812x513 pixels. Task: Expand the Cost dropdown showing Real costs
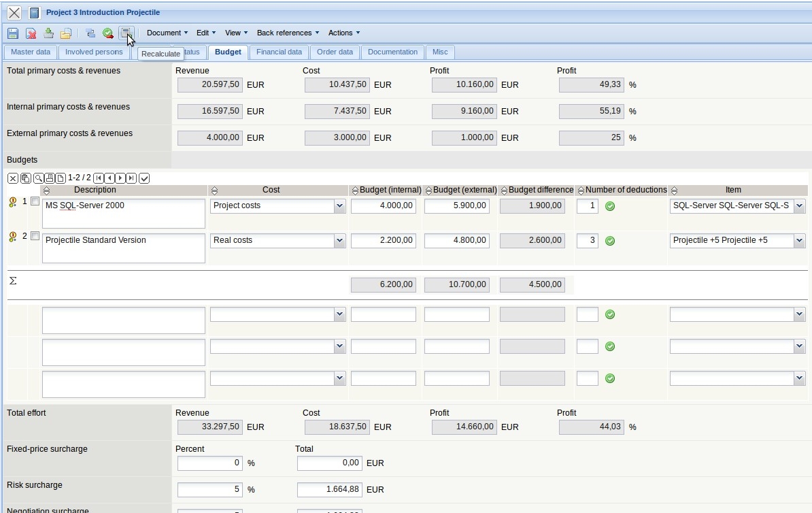tap(339, 240)
